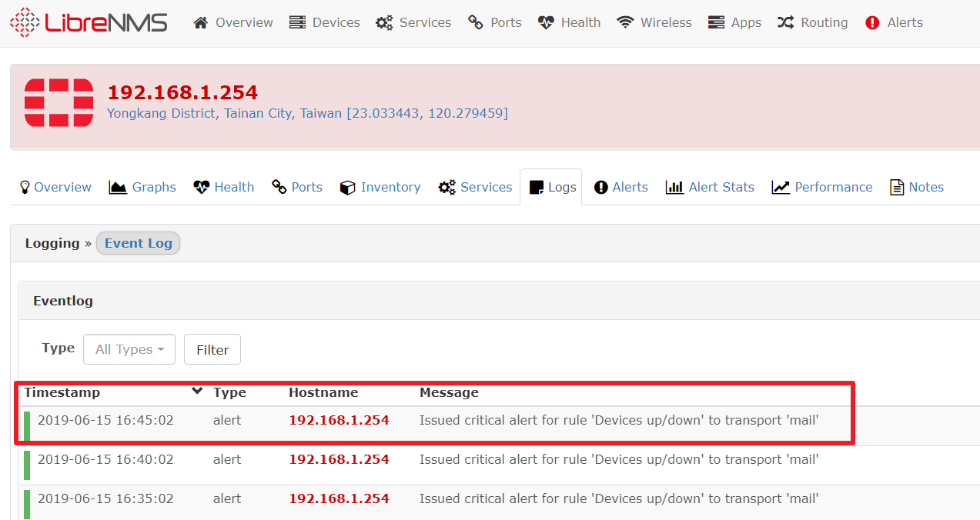Click the Inventory cube icon
Image resolution: width=980 pixels, height=520 pixels.
coord(347,187)
